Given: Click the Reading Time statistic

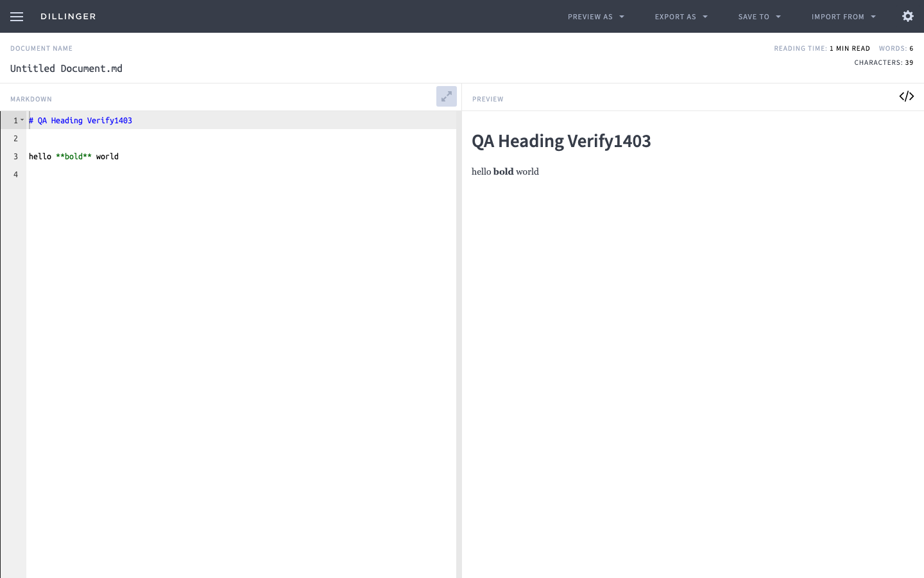Looking at the screenshot, I should click(822, 49).
